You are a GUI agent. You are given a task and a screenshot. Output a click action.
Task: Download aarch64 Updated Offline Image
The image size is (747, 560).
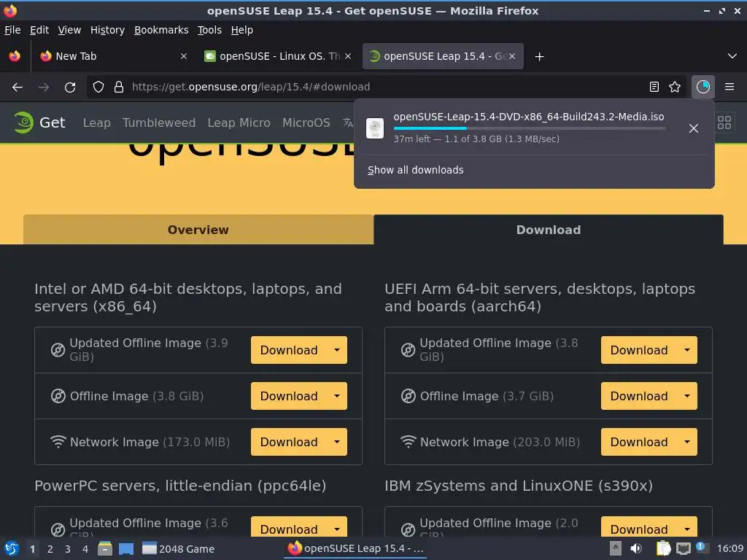(x=639, y=350)
